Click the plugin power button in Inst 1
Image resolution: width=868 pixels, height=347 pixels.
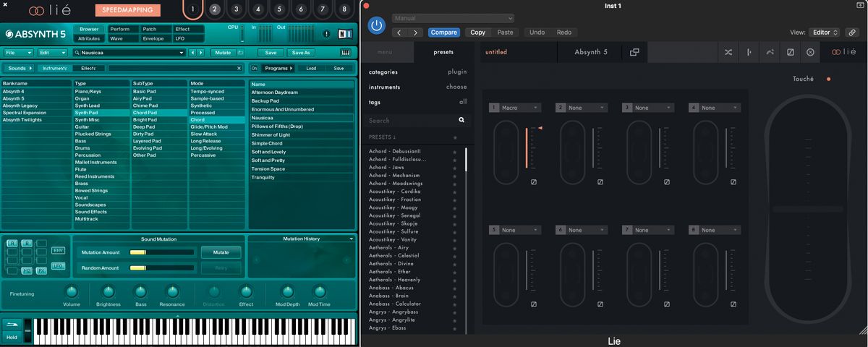pyautogui.click(x=377, y=25)
